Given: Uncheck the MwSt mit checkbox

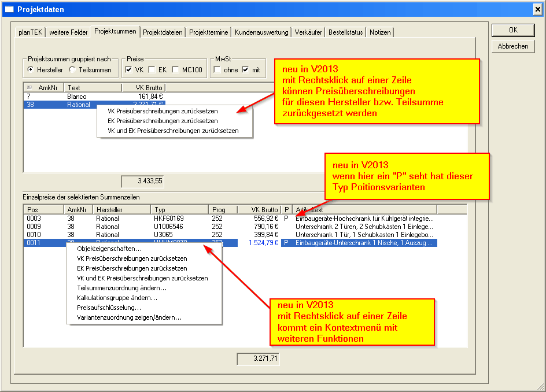Looking at the screenshot, I should [245, 70].
